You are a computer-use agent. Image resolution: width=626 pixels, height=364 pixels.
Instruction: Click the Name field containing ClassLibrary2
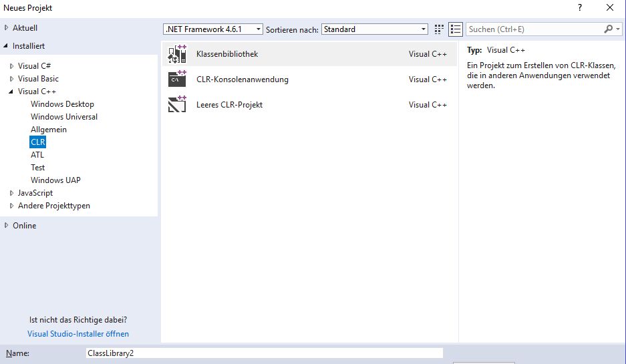click(265, 353)
